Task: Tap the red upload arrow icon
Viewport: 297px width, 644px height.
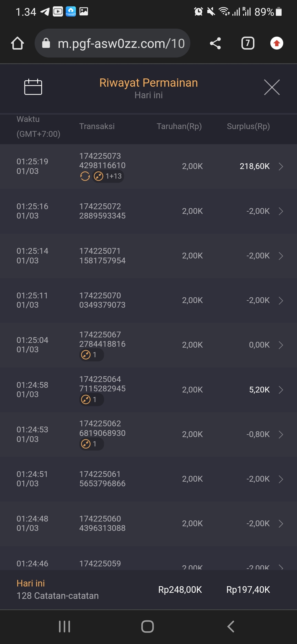Action: [277, 43]
